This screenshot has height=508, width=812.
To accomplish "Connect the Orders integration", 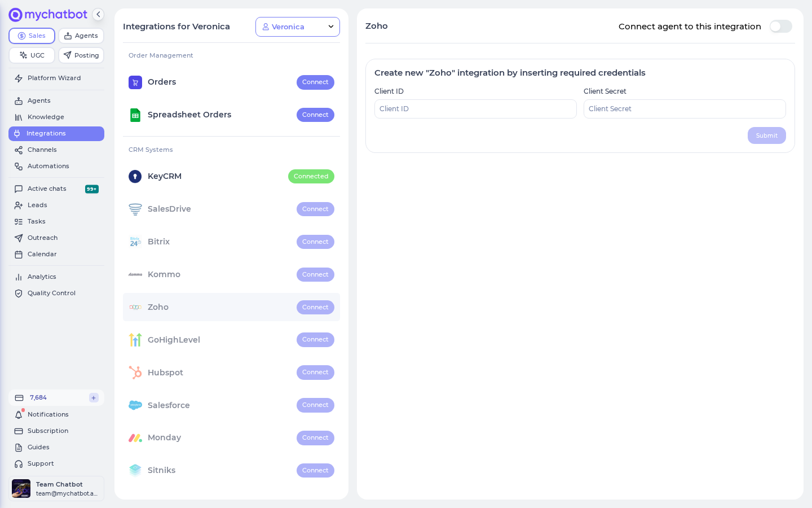I will pos(315,82).
